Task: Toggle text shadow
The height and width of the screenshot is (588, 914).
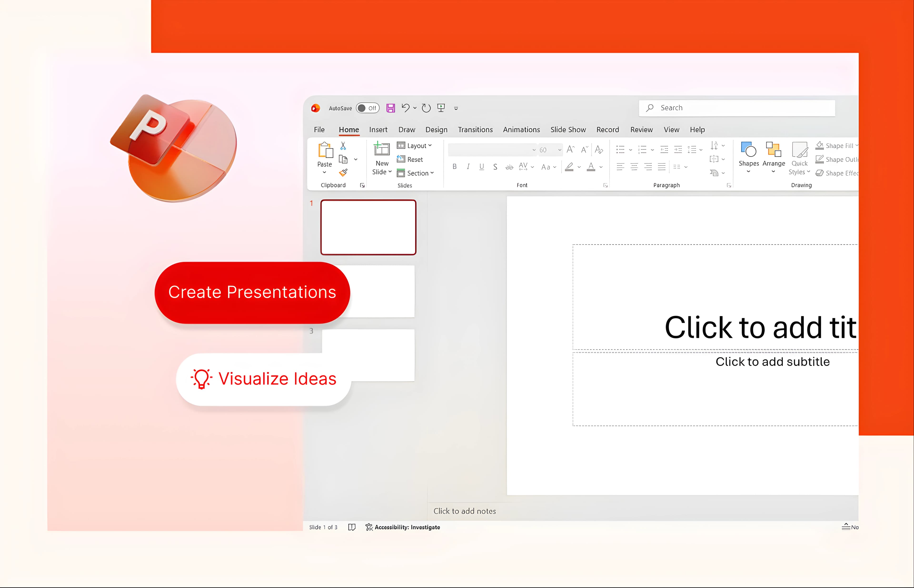Action: click(x=495, y=167)
